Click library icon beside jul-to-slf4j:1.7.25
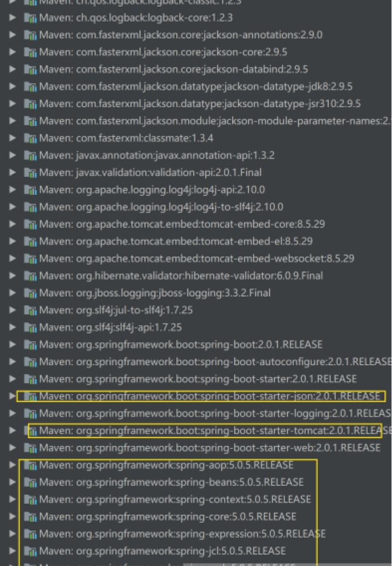 [30, 310]
